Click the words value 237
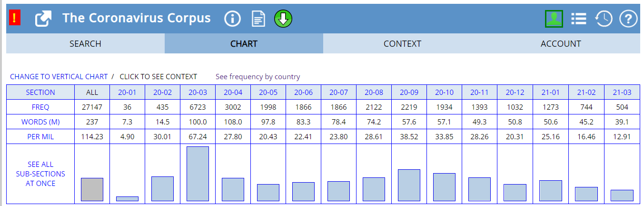Image resolution: width=644 pixels, height=206 pixels. (x=92, y=122)
